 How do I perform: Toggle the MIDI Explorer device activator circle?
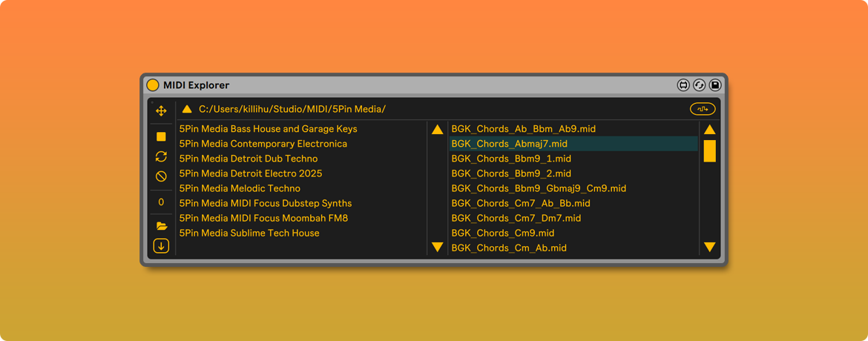pyautogui.click(x=153, y=85)
